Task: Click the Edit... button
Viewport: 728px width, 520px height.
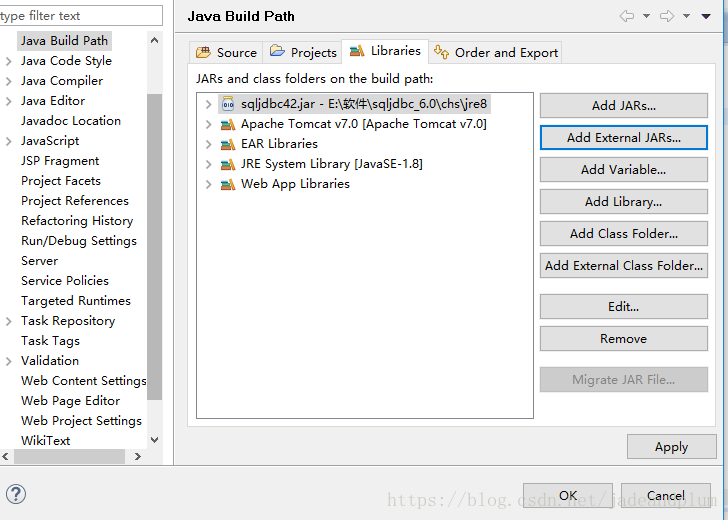Action: click(624, 306)
